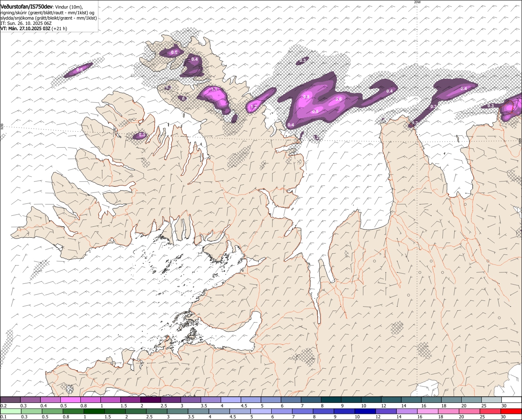
Task: Click the "20W" longitude label
Action: [x=417, y=2]
